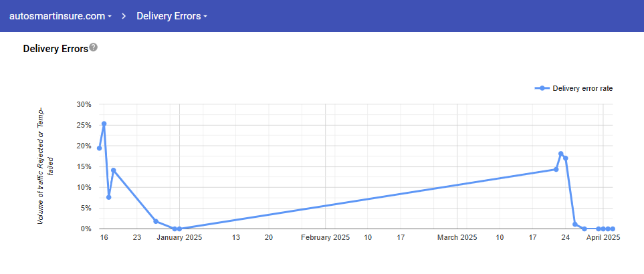Click the April 2025 x-axis label

point(603,237)
